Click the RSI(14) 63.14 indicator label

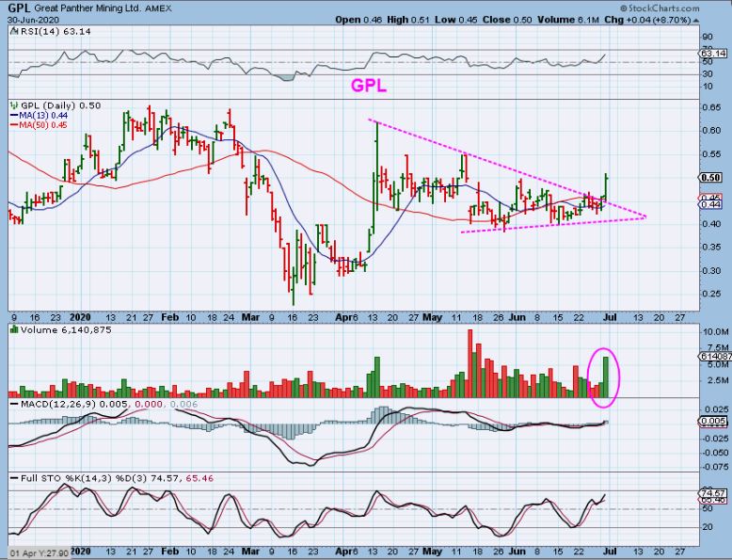click(55, 32)
